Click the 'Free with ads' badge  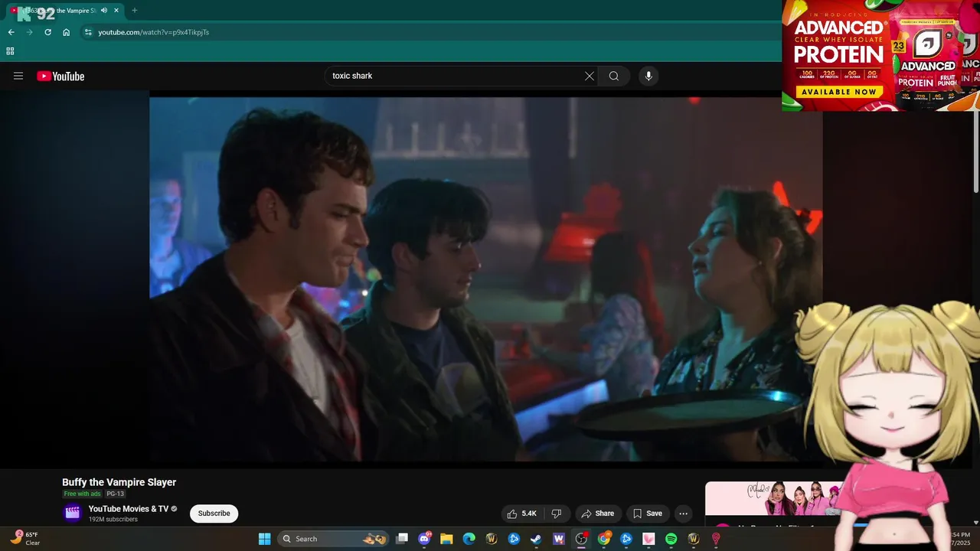(x=82, y=494)
